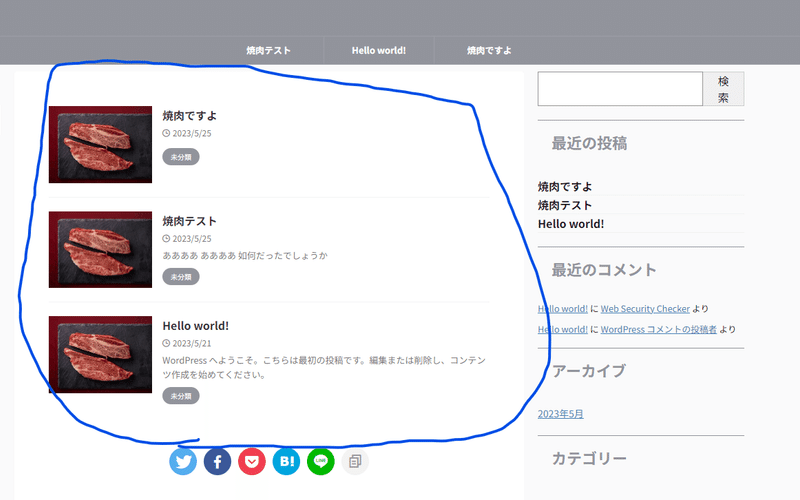Viewport: 800px width, 500px height.
Task: Click the カテゴリー sidebar heading
Action: [589, 459]
